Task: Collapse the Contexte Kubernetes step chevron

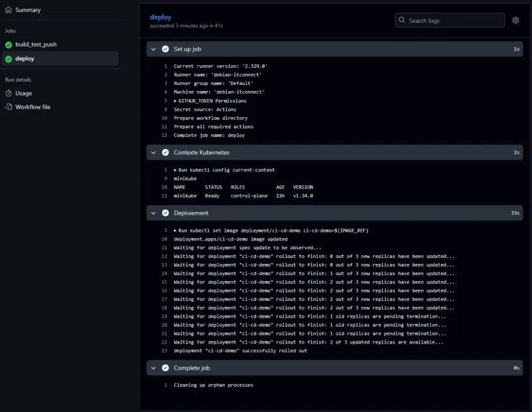Action: click(153, 152)
